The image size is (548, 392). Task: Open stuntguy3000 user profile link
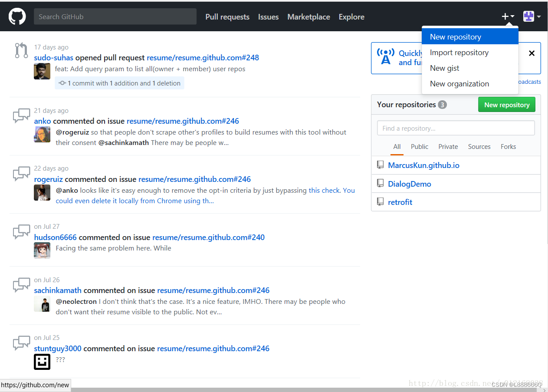point(58,349)
